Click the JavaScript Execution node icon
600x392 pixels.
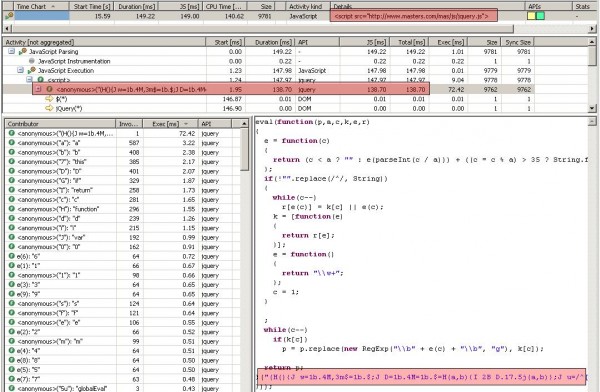pyautogui.click(x=32, y=70)
